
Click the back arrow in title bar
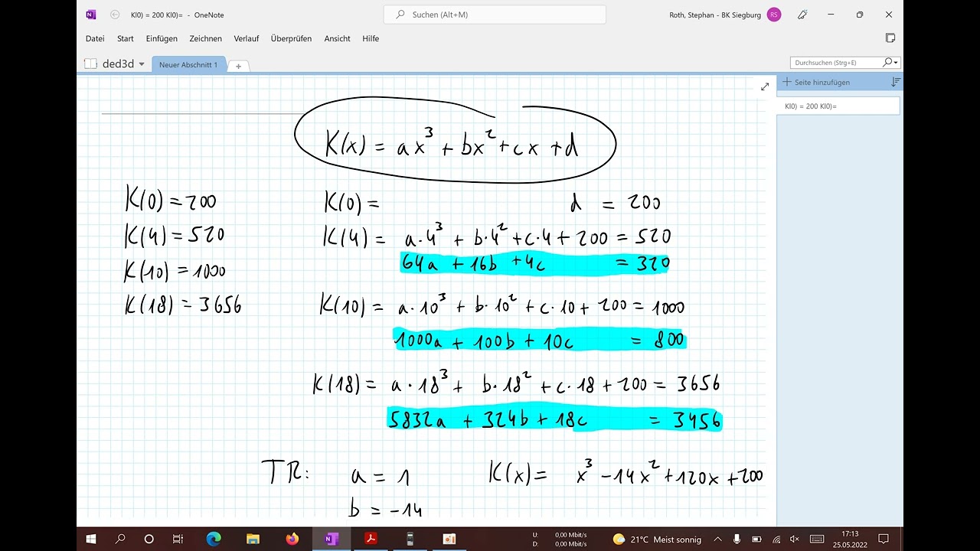click(x=115, y=15)
